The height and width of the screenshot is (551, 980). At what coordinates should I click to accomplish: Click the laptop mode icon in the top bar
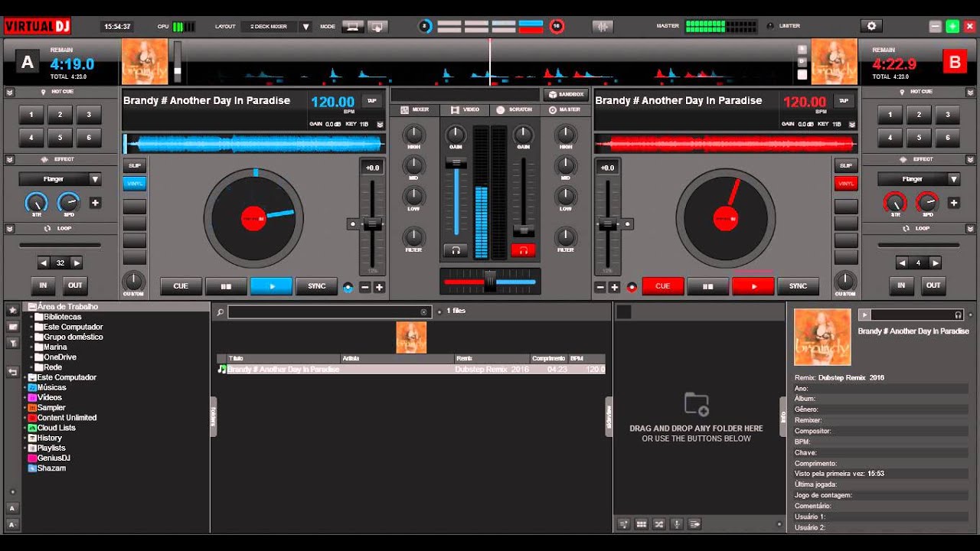pos(353,26)
